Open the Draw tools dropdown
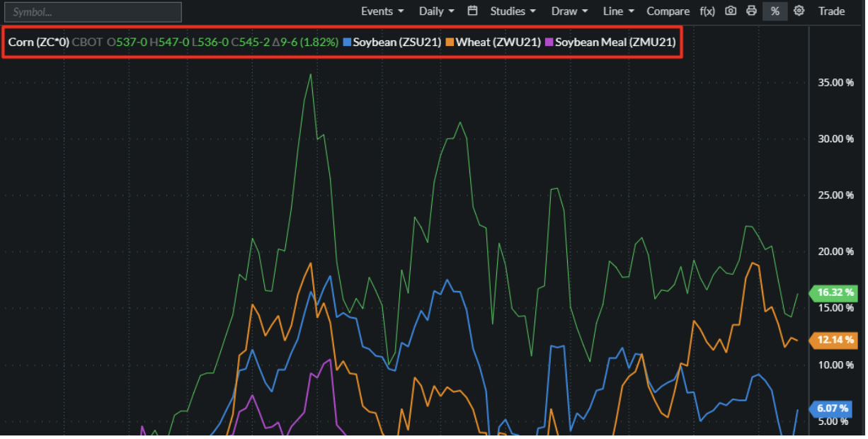 pyautogui.click(x=569, y=11)
